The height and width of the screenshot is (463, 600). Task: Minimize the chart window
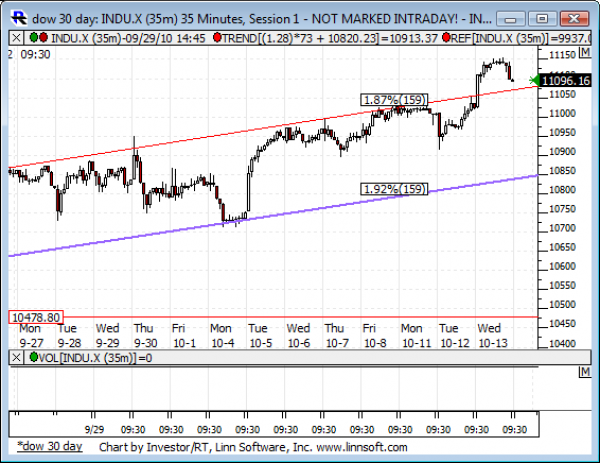511,18
